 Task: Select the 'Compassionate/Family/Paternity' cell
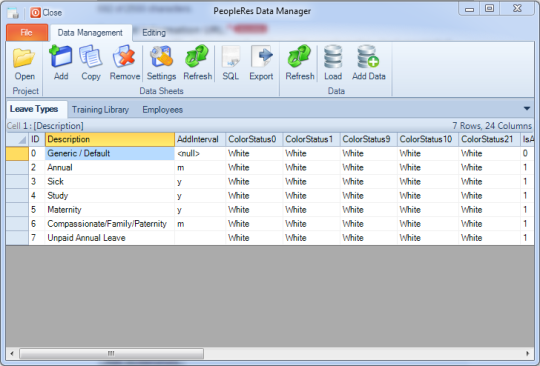[x=110, y=224]
